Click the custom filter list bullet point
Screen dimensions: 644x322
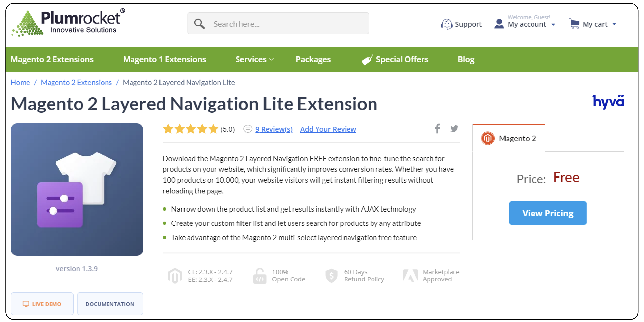296,223
